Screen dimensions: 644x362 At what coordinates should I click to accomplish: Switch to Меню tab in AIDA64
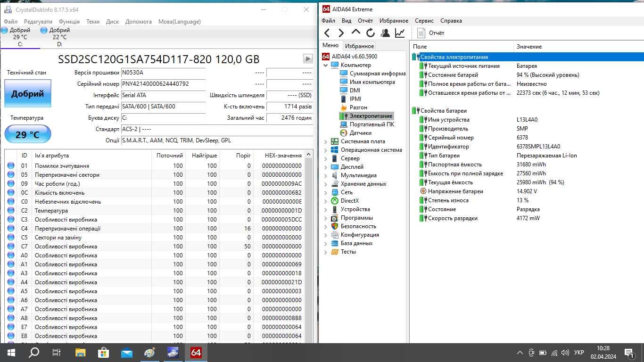coord(330,45)
